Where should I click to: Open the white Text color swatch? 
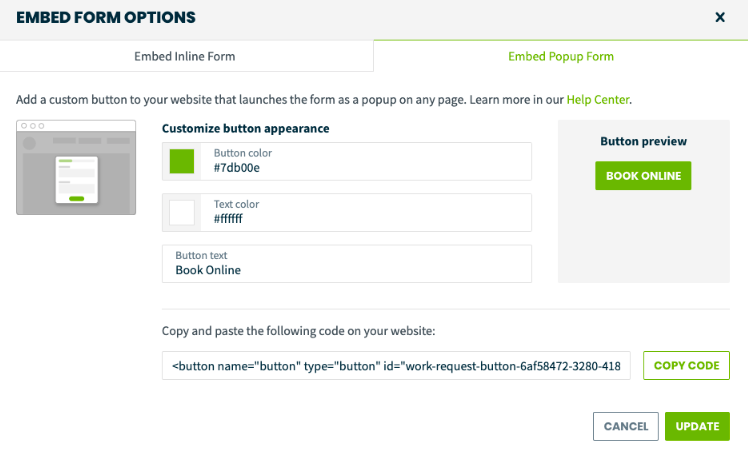(x=182, y=212)
